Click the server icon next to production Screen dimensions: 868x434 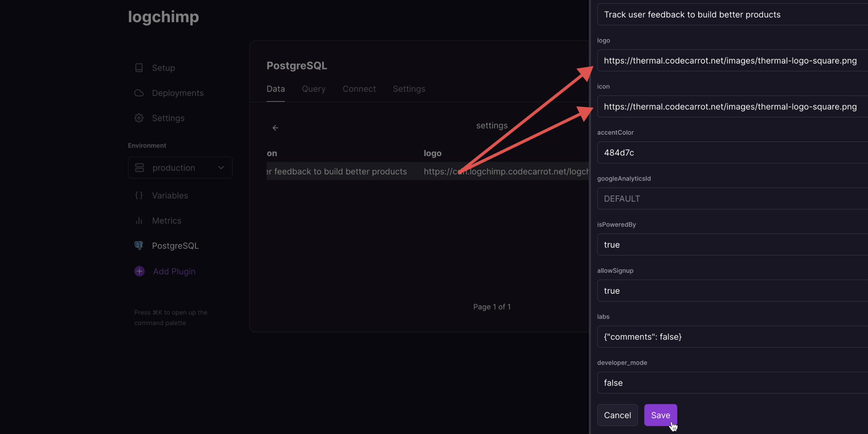(139, 168)
